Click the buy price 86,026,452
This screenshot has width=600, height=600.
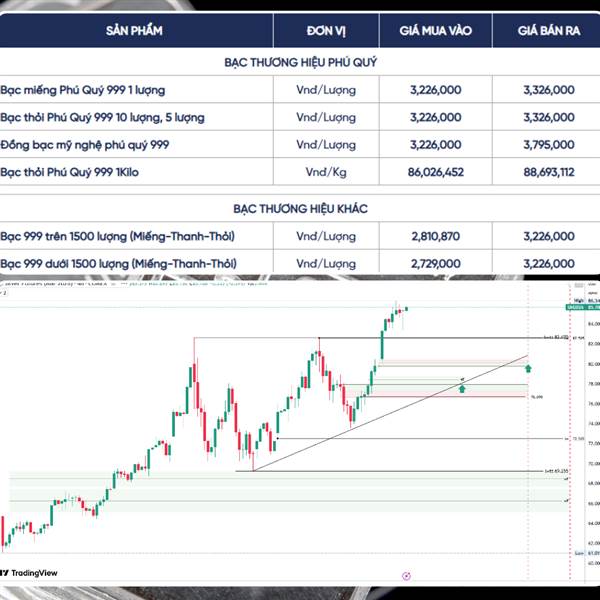click(x=435, y=172)
